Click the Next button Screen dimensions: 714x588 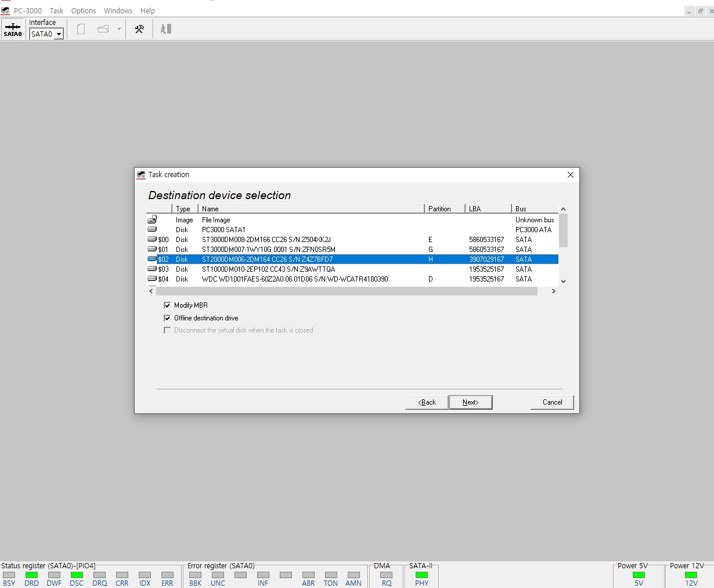(x=470, y=402)
